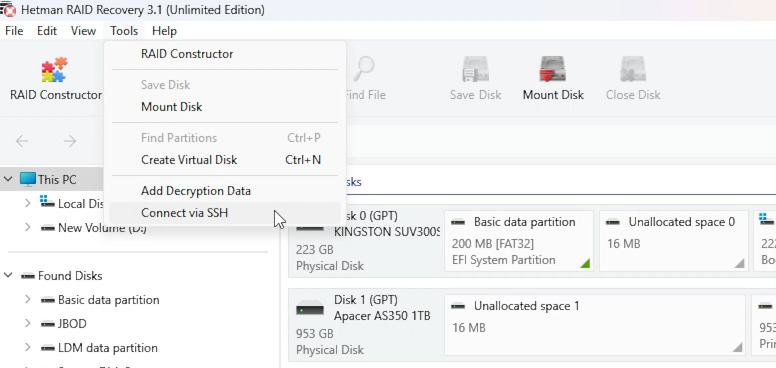Click the disabled Find Partitions menu entry
This screenshot has height=368, width=776.
[x=225, y=138]
